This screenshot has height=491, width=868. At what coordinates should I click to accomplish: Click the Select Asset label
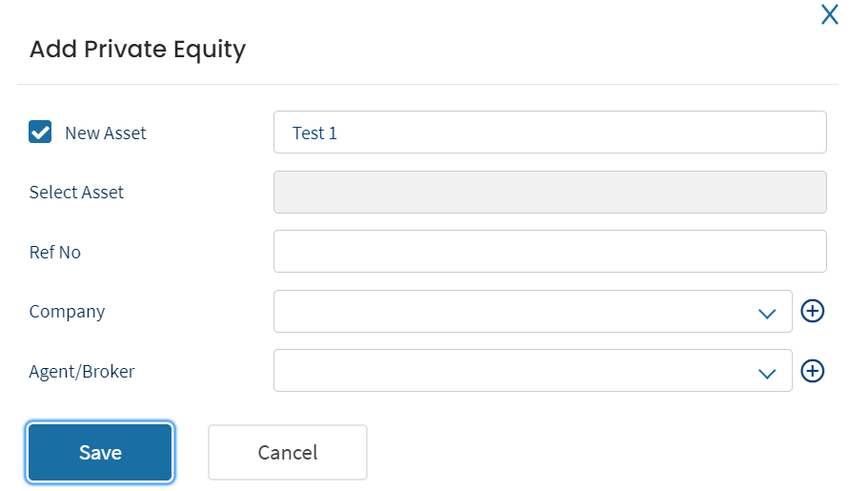(76, 193)
